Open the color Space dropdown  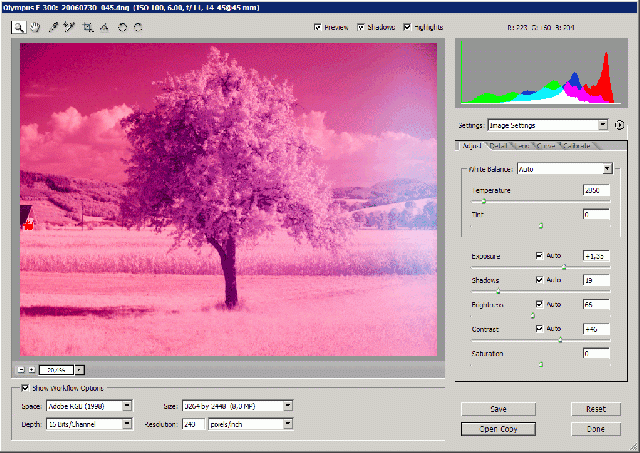coord(126,405)
